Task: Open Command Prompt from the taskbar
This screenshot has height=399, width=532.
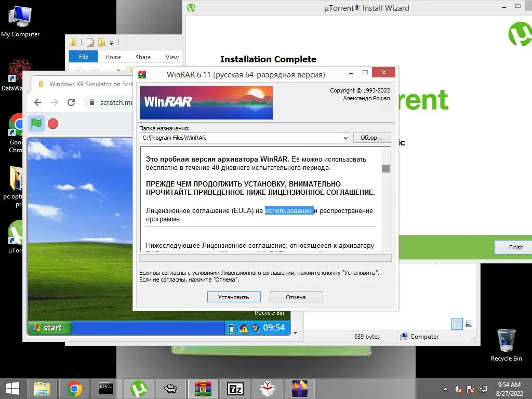Action: pyautogui.click(x=106, y=389)
